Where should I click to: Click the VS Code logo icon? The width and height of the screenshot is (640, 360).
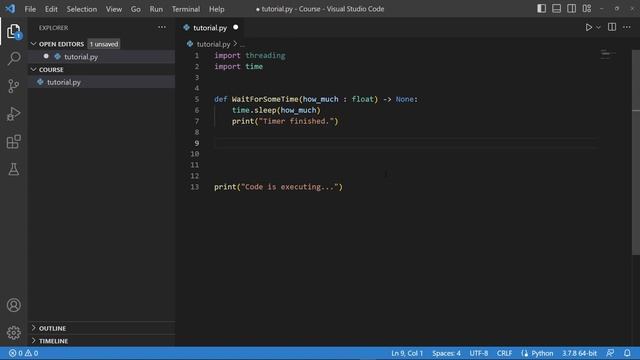[10, 9]
